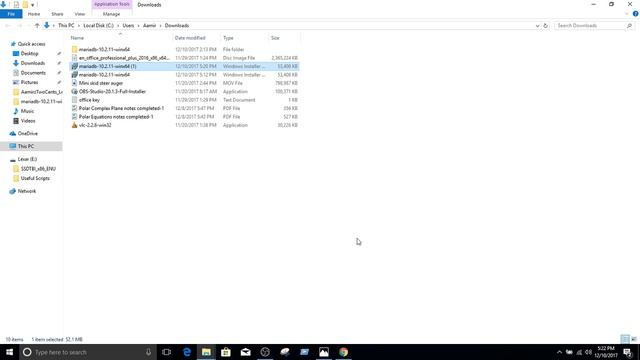Screen dimensions: 640x360
Task: Open the Videos folder in the sidebar
Action: (28, 121)
